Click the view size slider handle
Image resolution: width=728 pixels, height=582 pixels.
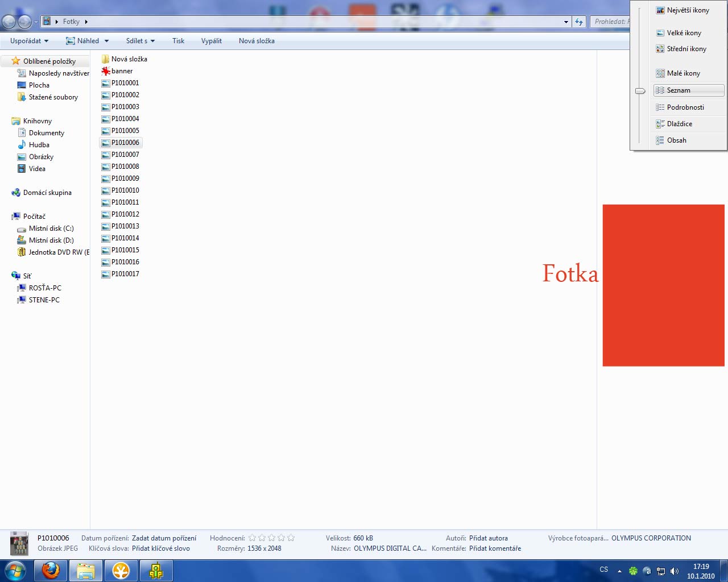click(x=640, y=91)
